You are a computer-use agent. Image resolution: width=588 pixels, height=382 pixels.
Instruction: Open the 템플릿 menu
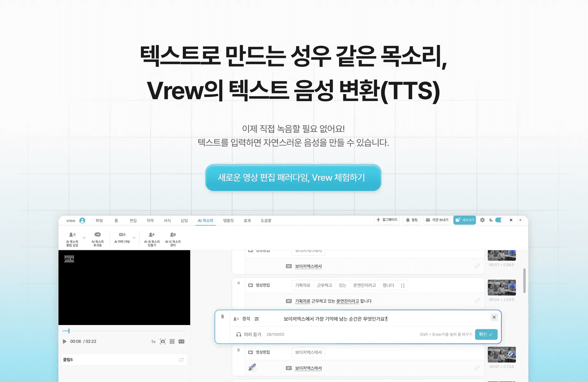(228, 220)
